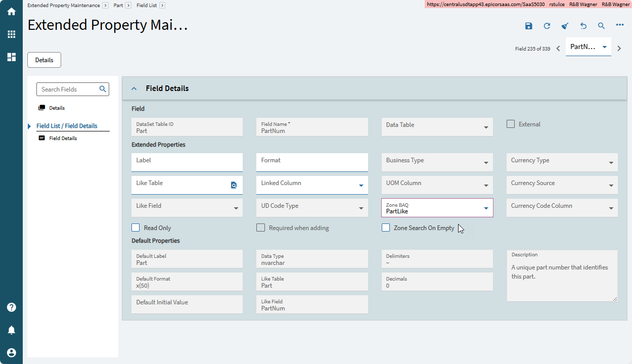Click the Field List breadcrumb

pos(147,5)
